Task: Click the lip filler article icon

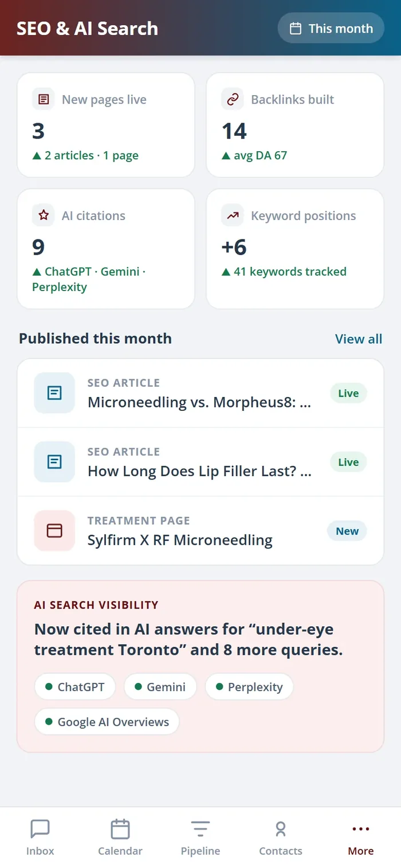Action: pyautogui.click(x=54, y=462)
